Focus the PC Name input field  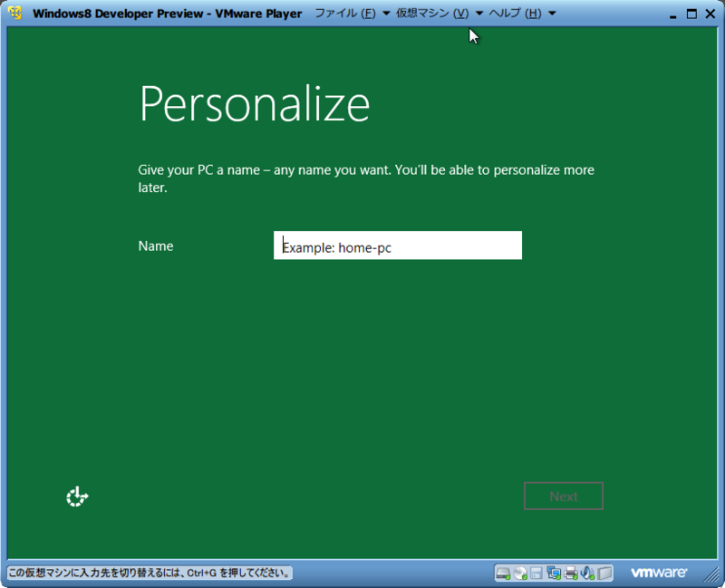tap(398, 246)
